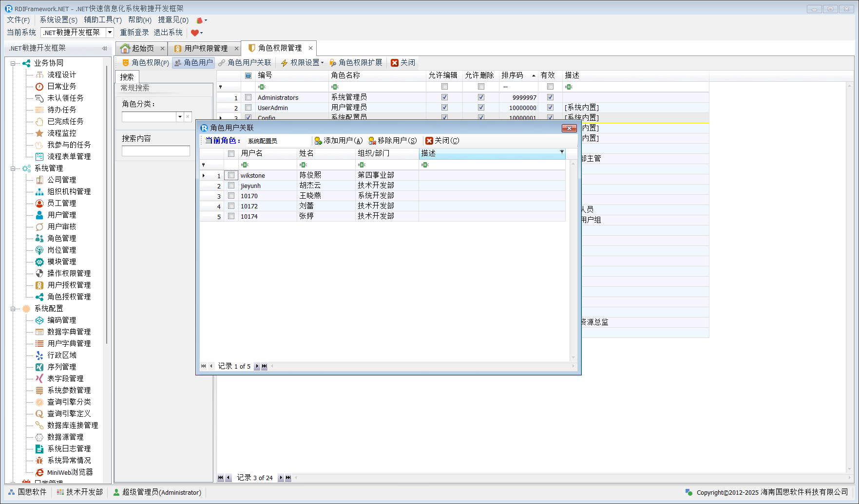The height and width of the screenshot is (504, 859).
Task: Select the Administrators row checkbox
Action: [248, 97]
